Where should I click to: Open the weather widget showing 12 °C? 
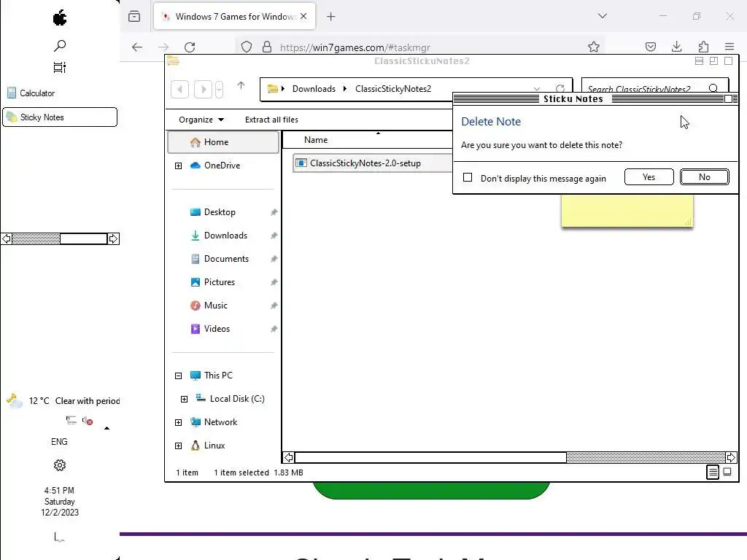tap(63, 401)
